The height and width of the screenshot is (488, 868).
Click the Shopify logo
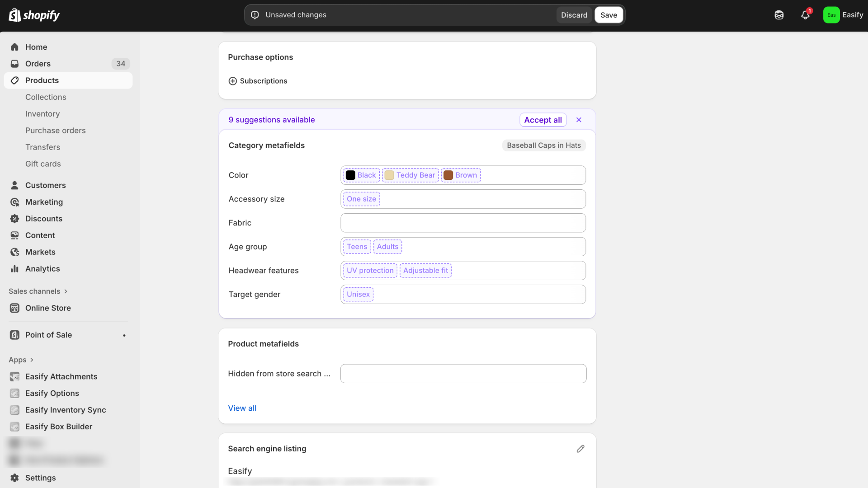tap(34, 15)
